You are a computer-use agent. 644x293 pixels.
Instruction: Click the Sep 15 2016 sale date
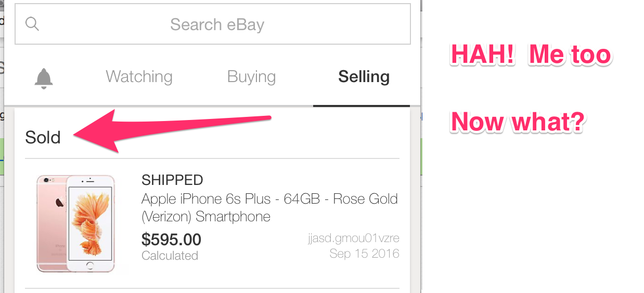click(364, 254)
